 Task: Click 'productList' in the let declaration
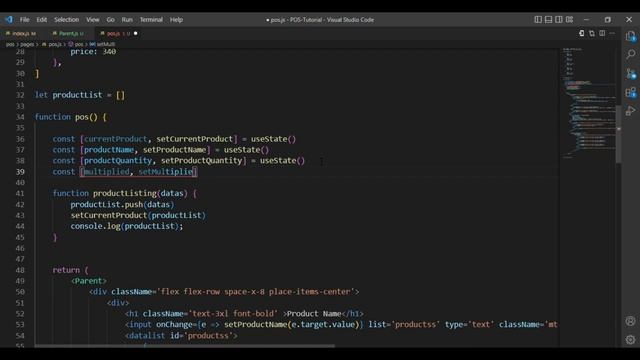click(x=77, y=95)
